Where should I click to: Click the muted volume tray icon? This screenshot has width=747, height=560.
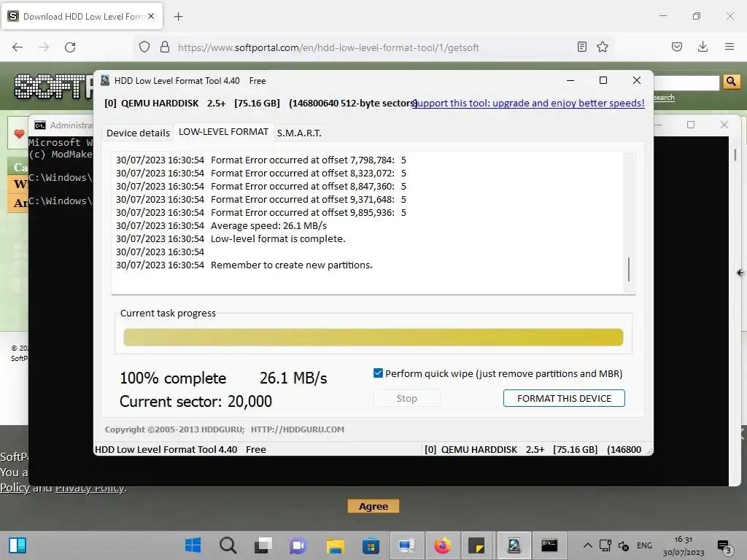624,545
